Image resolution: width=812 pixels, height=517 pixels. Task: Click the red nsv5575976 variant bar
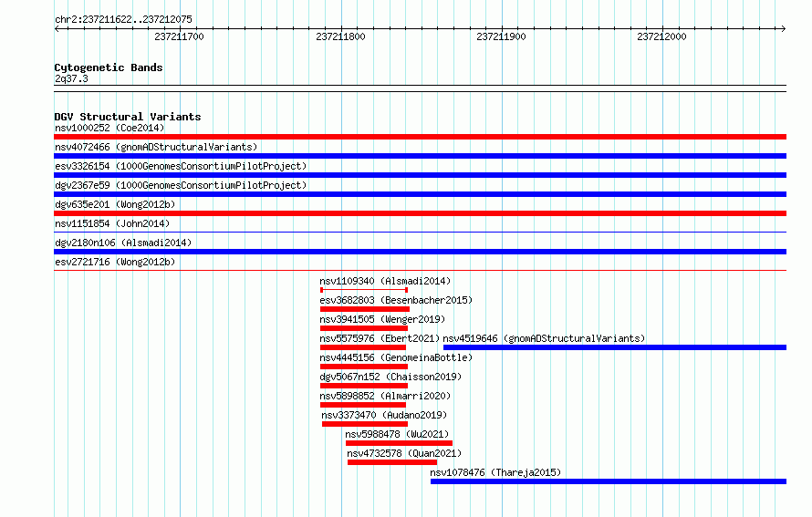(x=363, y=347)
